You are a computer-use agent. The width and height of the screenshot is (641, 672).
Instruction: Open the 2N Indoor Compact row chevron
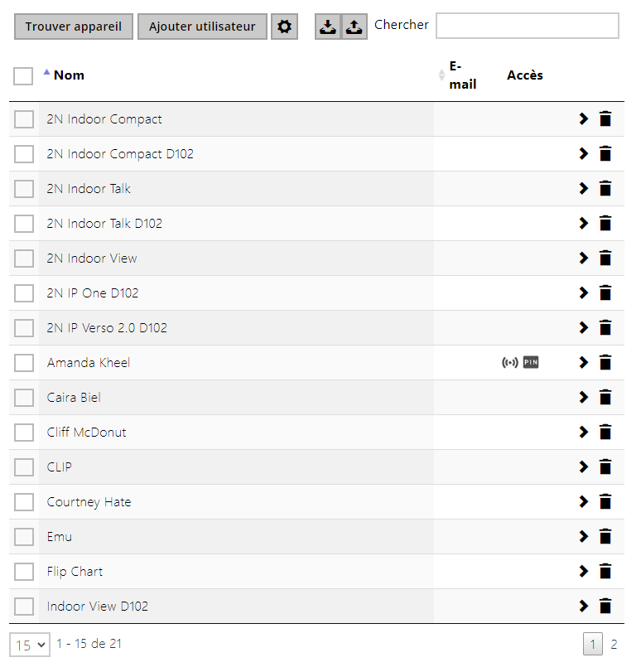pyautogui.click(x=583, y=118)
